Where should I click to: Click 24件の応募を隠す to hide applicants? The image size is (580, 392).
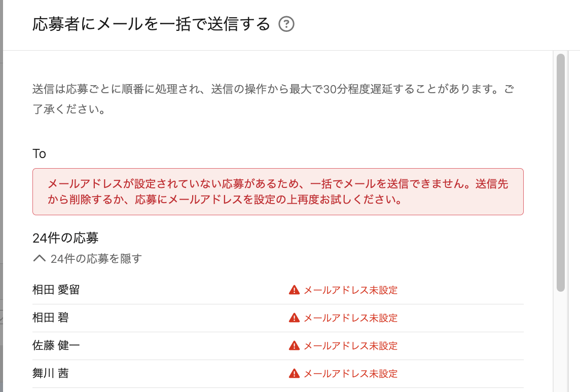point(96,259)
